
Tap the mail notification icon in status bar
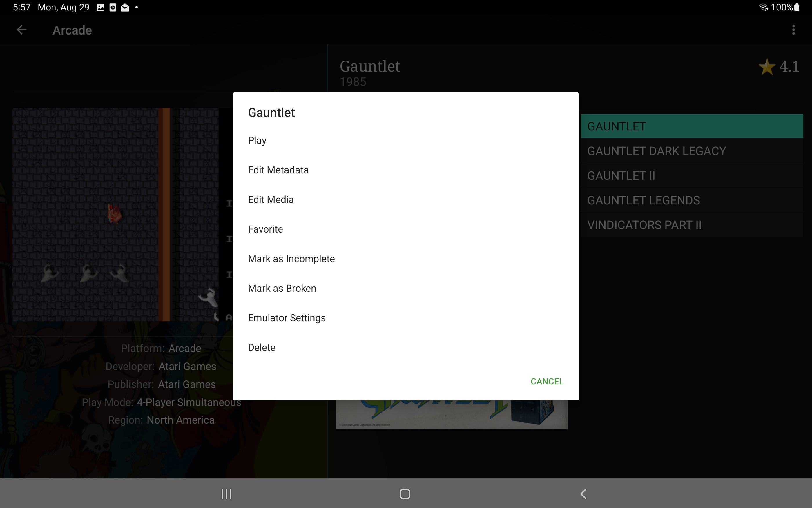point(125,7)
